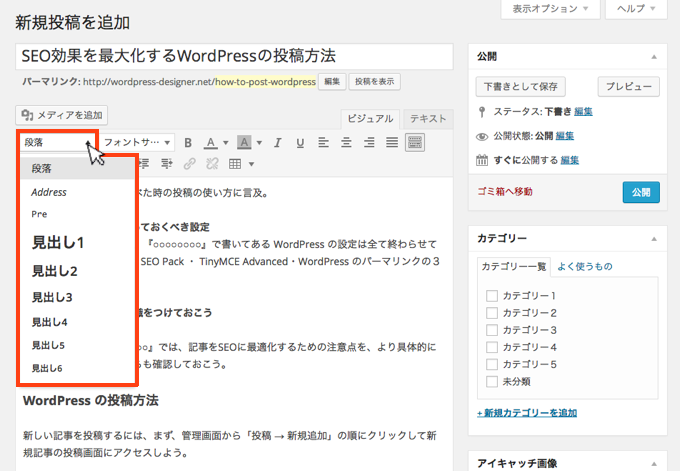Click the +新規カテゴリーを追加 link
680x475 pixels.
click(527, 413)
